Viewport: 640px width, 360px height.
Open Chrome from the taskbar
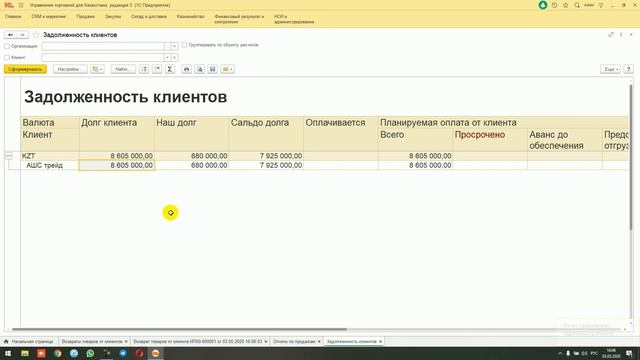tap(58, 353)
